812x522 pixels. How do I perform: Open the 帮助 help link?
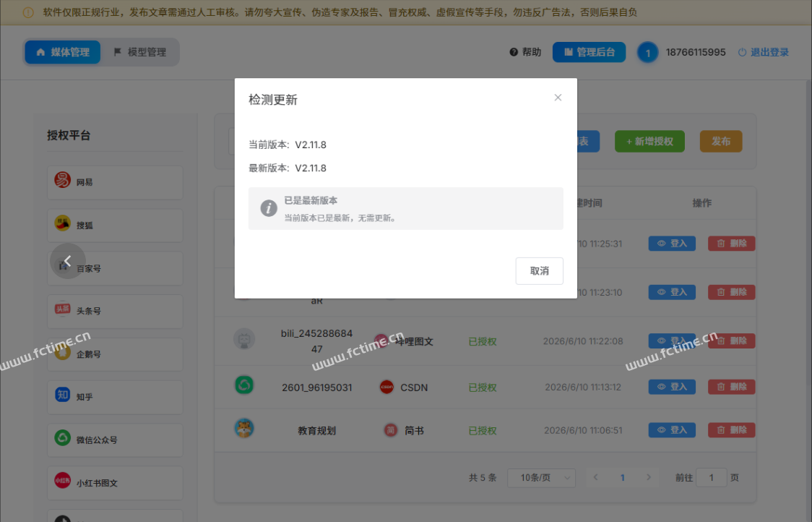(525, 52)
